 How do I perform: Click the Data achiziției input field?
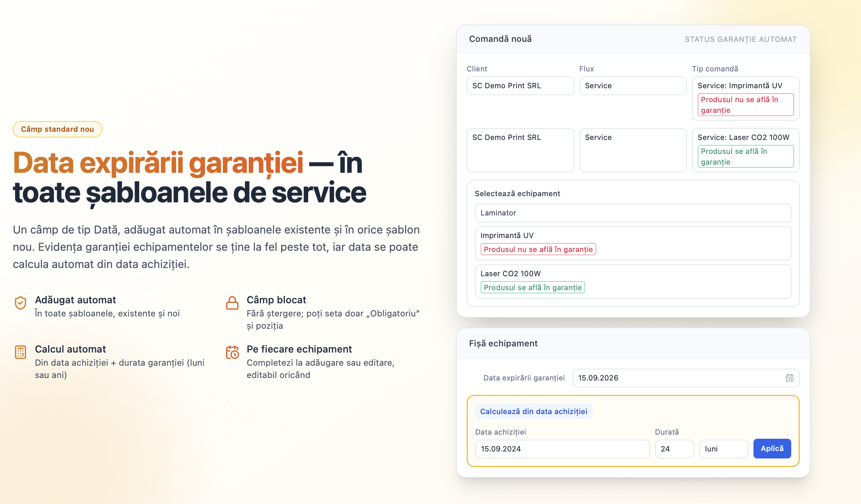point(562,449)
